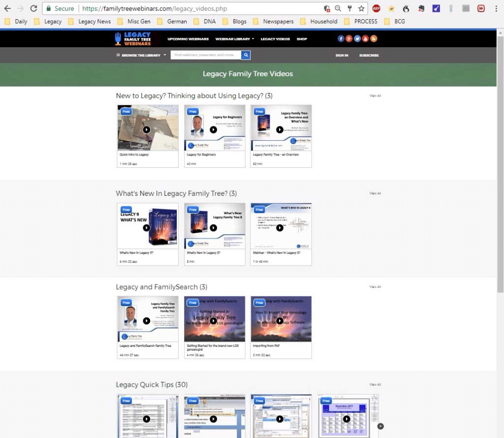
Task: Open the Twitter social icon
Action: (357, 38)
